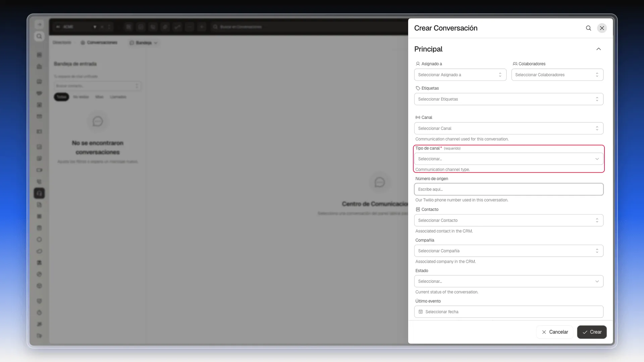The height and width of the screenshot is (362, 644).
Task: Open the Seleccionar Contacto dropdown
Action: [x=508, y=220]
